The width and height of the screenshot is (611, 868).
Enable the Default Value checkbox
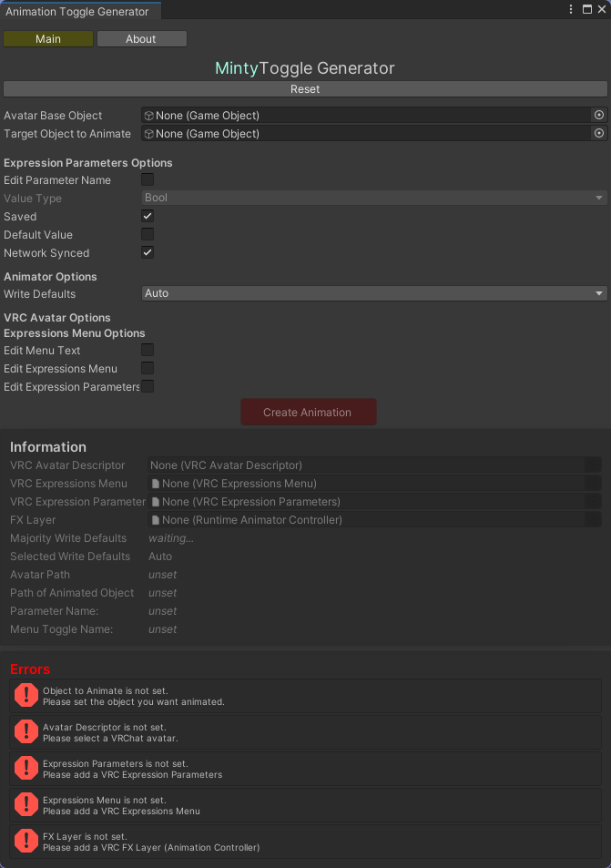pyautogui.click(x=147, y=234)
